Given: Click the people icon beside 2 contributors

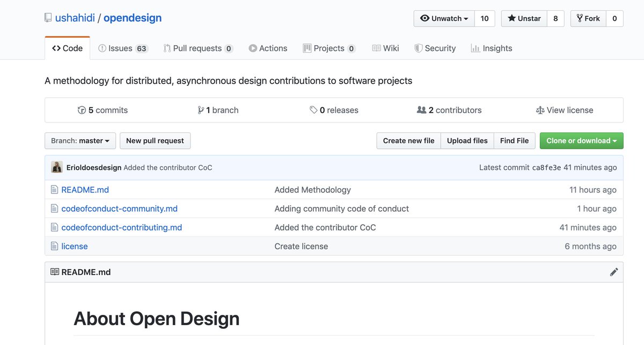Looking at the screenshot, I should [x=421, y=110].
